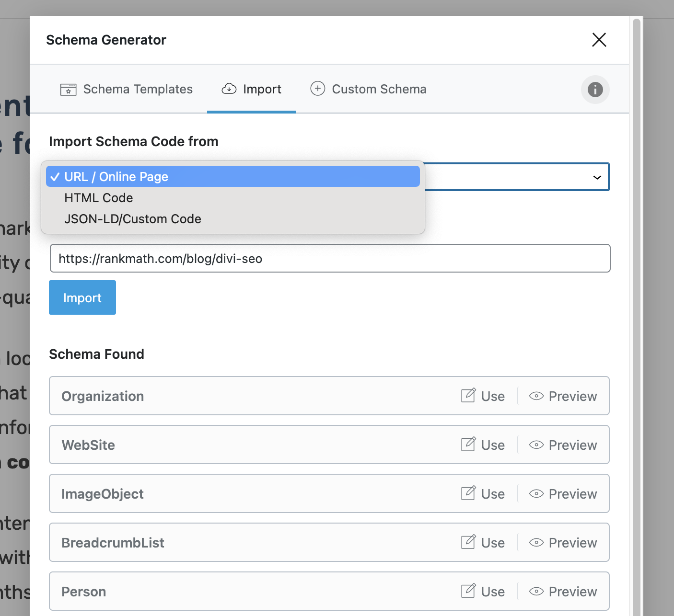Use the Person schema
Viewport: 674px width, 616px height.
pyautogui.click(x=483, y=592)
